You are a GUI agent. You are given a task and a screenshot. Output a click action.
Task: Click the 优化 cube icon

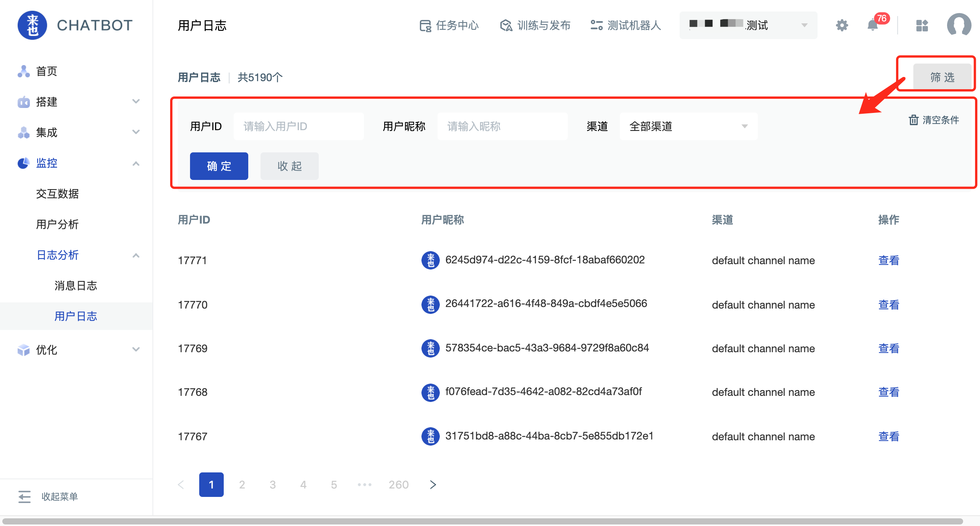coord(24,350)
